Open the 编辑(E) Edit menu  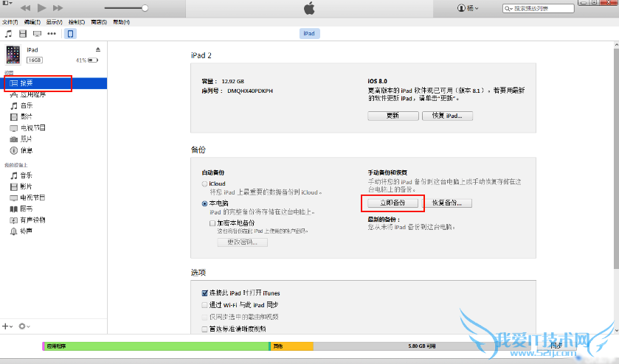pos(32,22)
